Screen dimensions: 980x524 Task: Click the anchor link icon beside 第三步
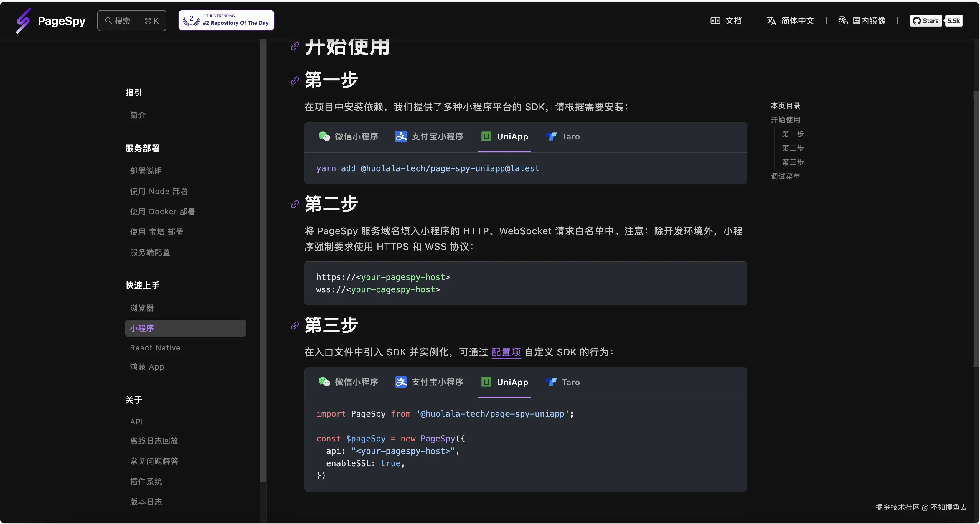(x=295, y=326)
